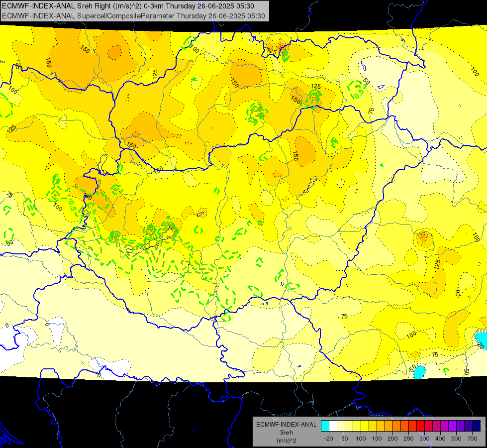
Task: Click the 200 legend scale label
Action: pos(392,439)
